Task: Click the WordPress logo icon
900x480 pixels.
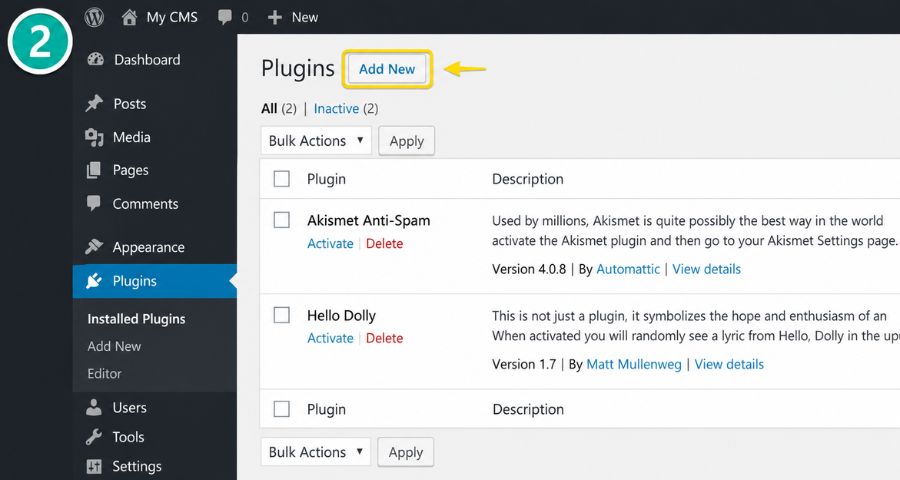Action: pyautogui.click(x=94, y=17)
